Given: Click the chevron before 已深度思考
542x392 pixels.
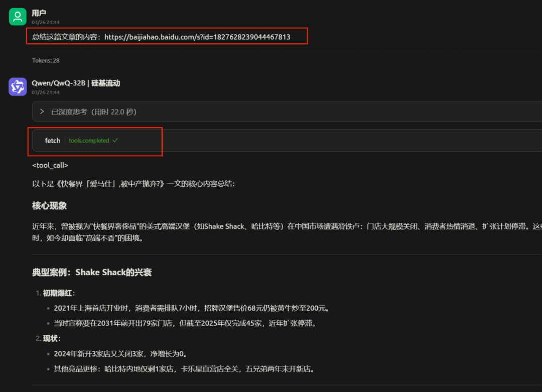Looking at the screenshot, I should pyautogui.click(x=42, y=111).
